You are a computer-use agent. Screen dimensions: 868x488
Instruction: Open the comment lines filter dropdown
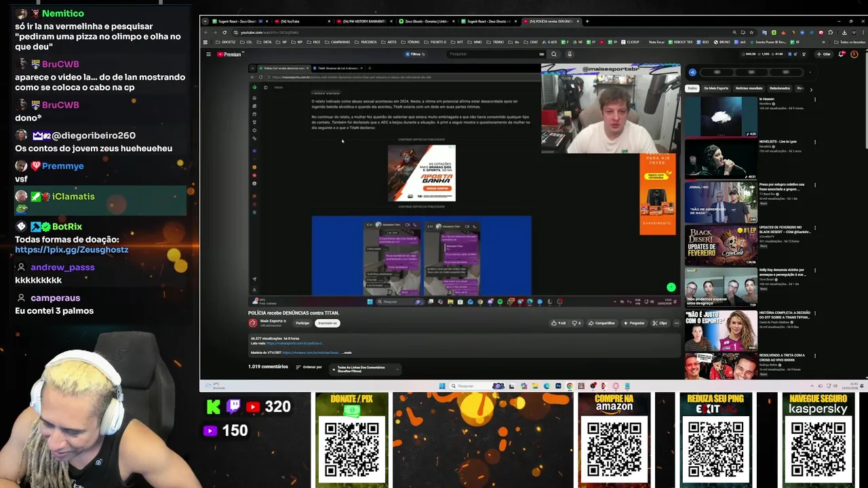[x=364, y=369]
